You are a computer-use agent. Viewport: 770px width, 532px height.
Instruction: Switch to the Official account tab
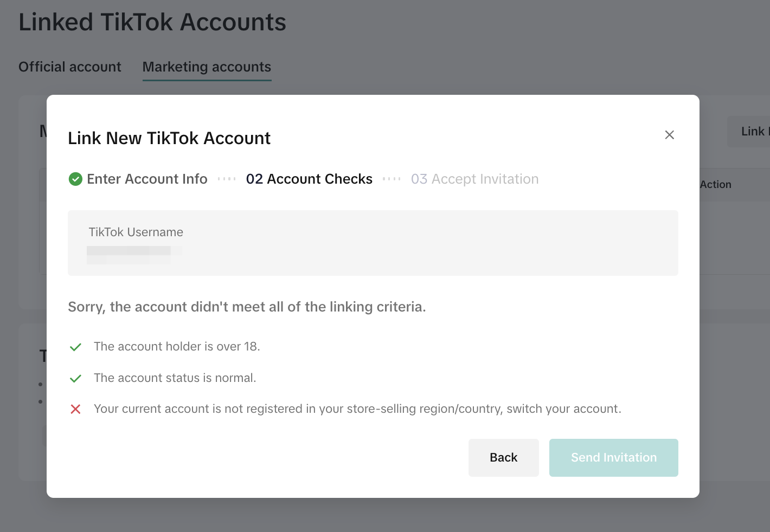pyautogui.click(x=70, y=67)
